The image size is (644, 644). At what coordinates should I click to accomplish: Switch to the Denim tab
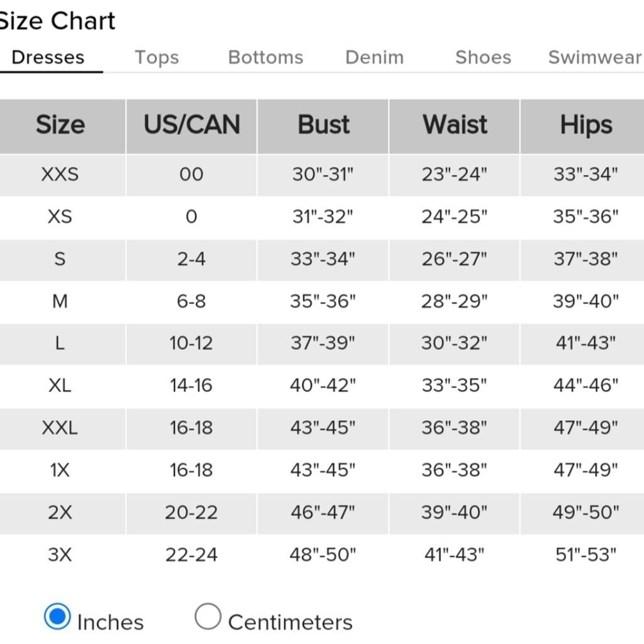pyautogui.click(x=375, y=57)
